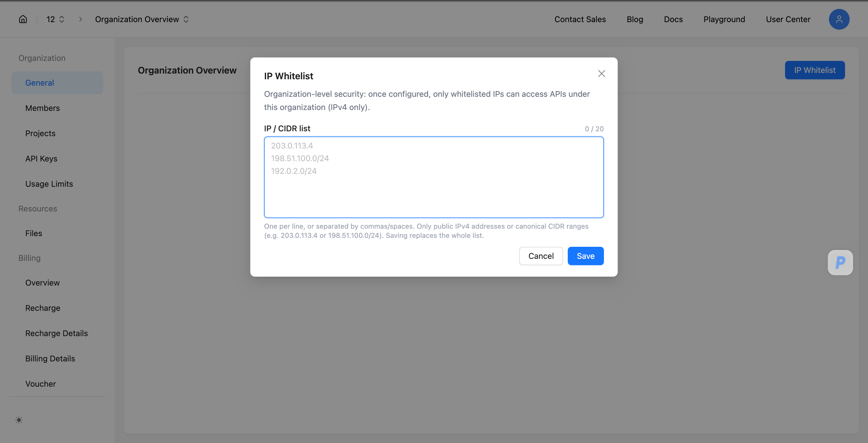The height and width of the screenshot is (443, 868).
Task: Select General in the sidebar
Action: 57,83
